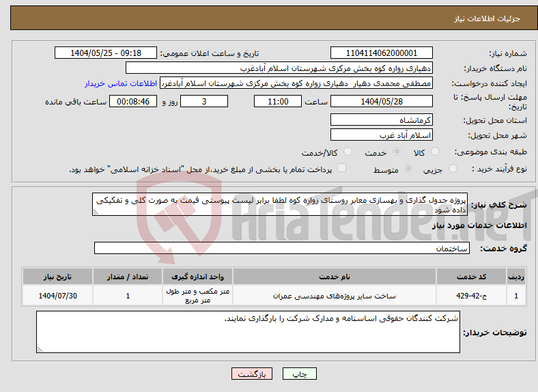Click the deadline hour field 11:00
Screen dimensions: 538x392
coord(278,101)
